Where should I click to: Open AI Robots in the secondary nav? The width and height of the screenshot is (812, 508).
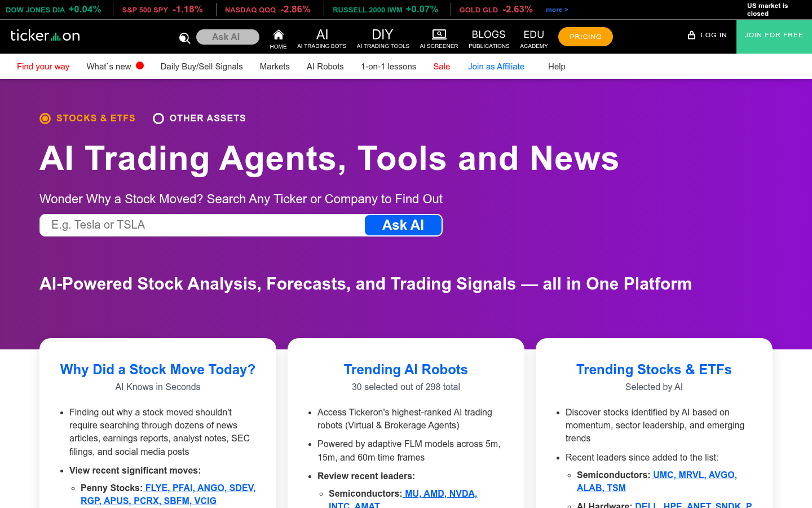(325, 67)
